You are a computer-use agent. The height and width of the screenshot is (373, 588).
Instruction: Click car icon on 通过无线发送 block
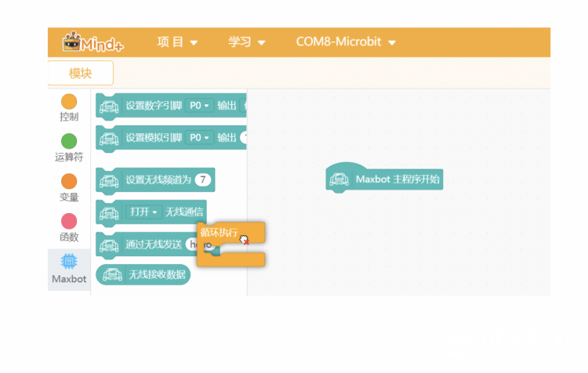click(109, 246)
